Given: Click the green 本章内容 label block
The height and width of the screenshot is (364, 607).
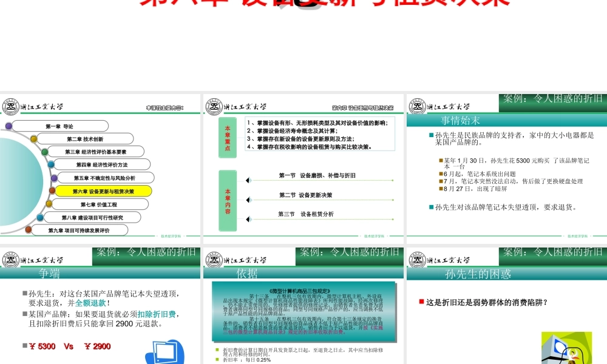Looking at the screenshot, I should (x=228, y=201).
